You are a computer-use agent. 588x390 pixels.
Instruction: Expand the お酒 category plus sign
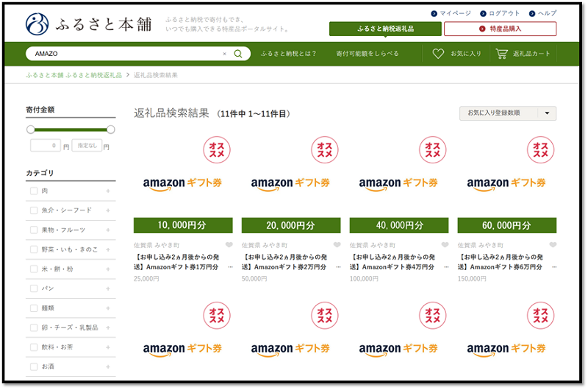click(x=108, y=366)
